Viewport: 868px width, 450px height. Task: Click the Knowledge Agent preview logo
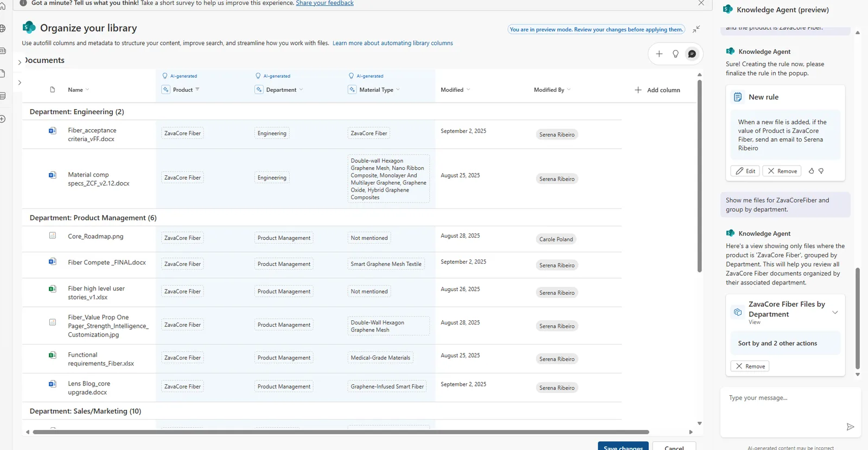click(x=728, y=9)
